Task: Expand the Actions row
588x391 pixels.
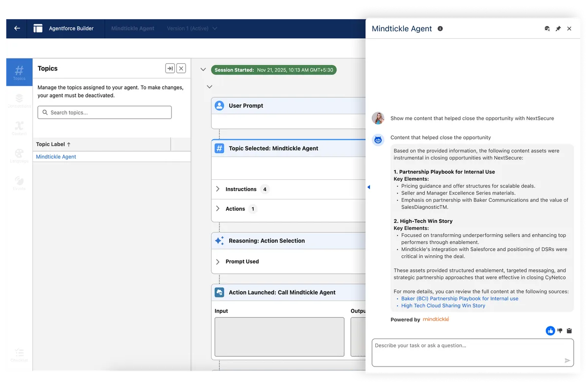Action: tap(218, 209)
